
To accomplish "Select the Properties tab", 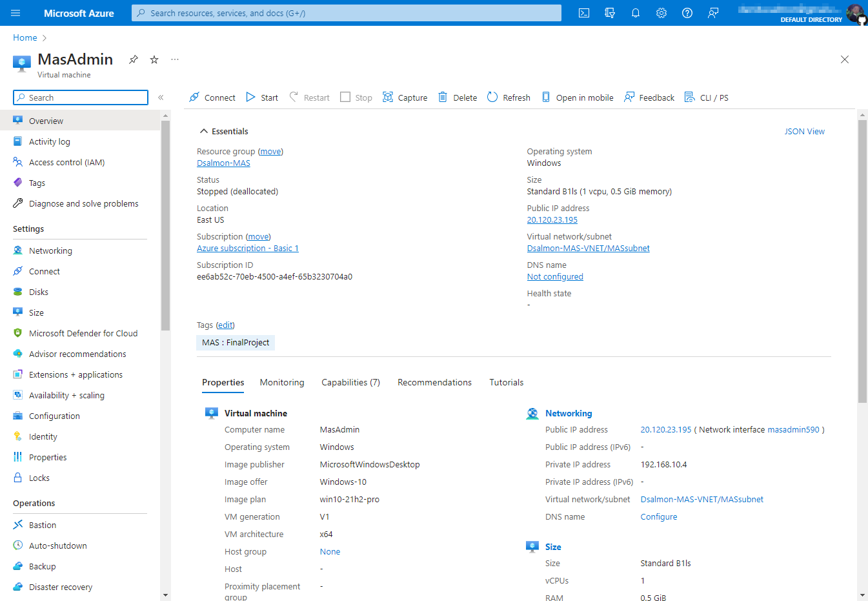I will [223, 382].
